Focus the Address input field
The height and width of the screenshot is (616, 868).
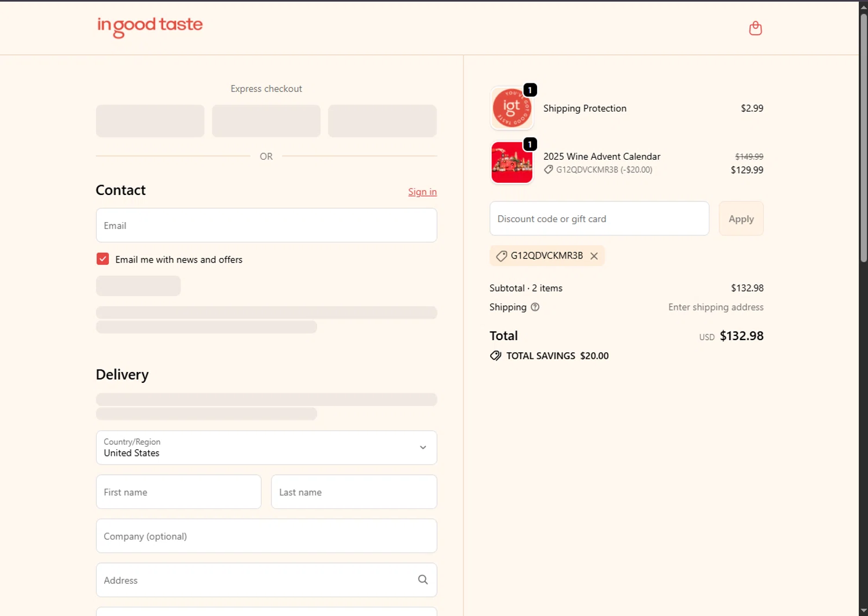click(266, 580)
